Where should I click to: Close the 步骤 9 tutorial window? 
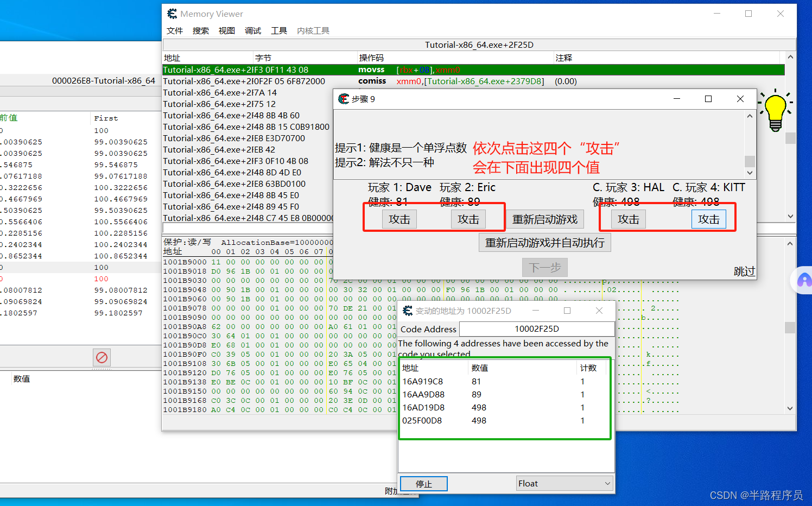click(740, 99)
